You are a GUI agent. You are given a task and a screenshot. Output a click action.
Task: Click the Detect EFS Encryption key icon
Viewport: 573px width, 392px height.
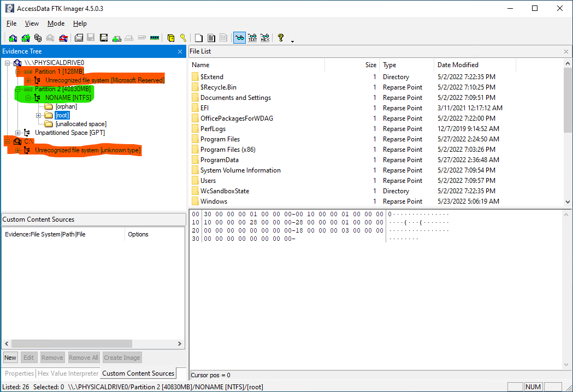tap(183, 38)
